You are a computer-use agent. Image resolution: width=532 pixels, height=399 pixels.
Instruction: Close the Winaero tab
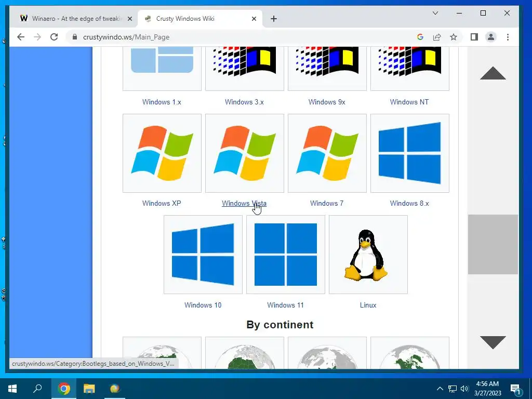pos(129,19)
